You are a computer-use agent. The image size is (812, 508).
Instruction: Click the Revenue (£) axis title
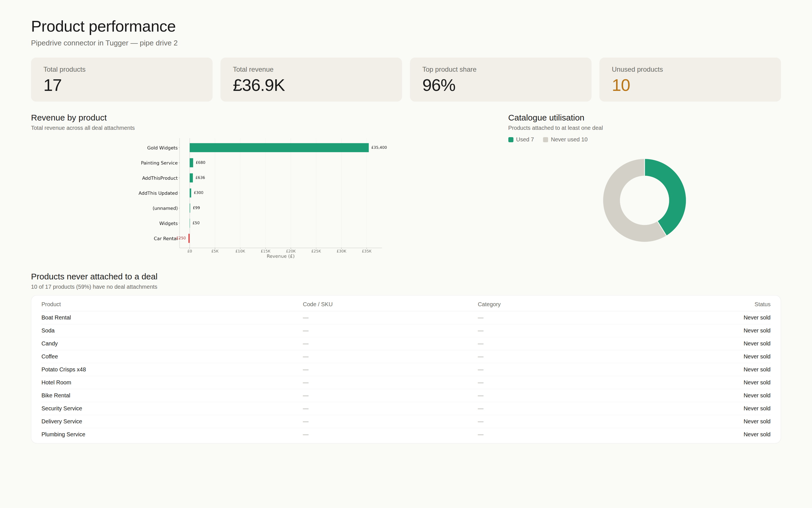(281, 256)
